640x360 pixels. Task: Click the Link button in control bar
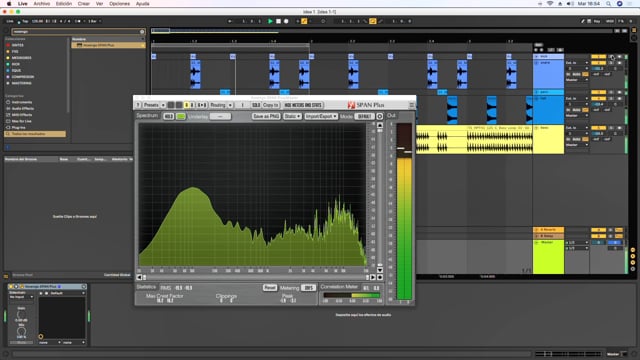(10, 21)
